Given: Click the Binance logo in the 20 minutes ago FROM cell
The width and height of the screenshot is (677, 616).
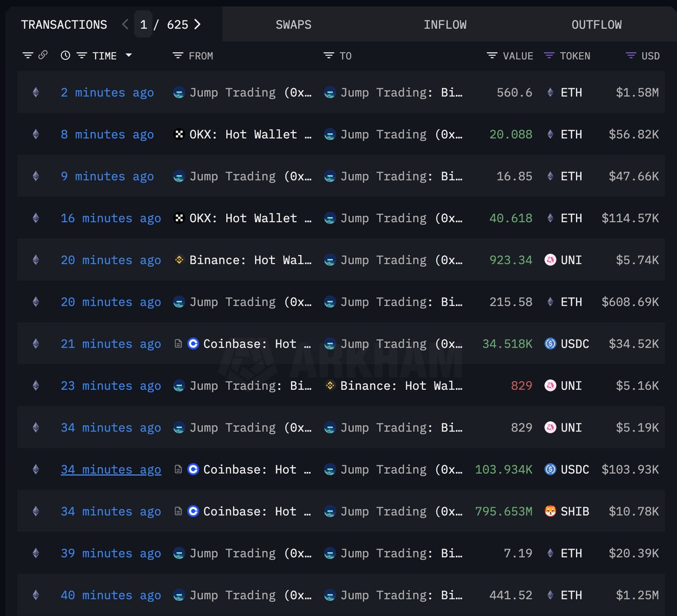Looking at the screenshot, I should tap(179, 260).
